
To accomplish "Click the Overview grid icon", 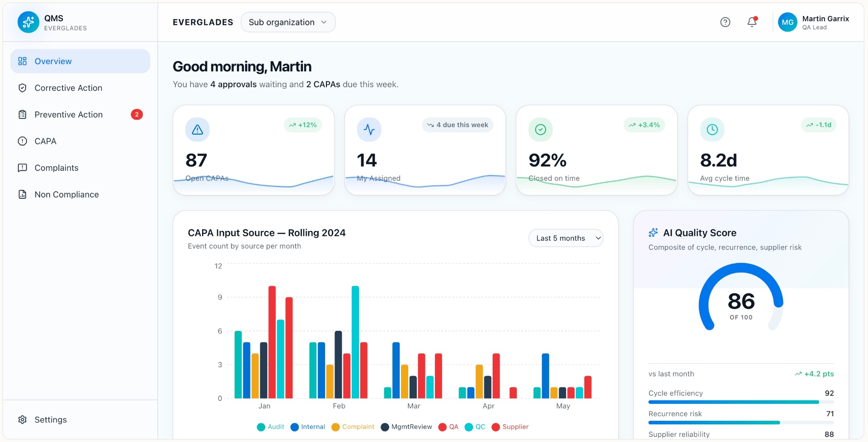I will pos(23,61).
